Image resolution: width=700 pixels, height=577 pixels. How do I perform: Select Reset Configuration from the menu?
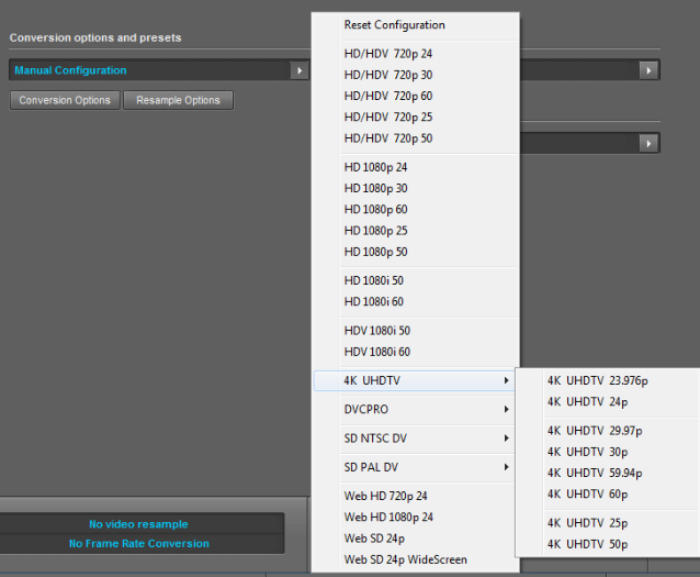[395, 25]
